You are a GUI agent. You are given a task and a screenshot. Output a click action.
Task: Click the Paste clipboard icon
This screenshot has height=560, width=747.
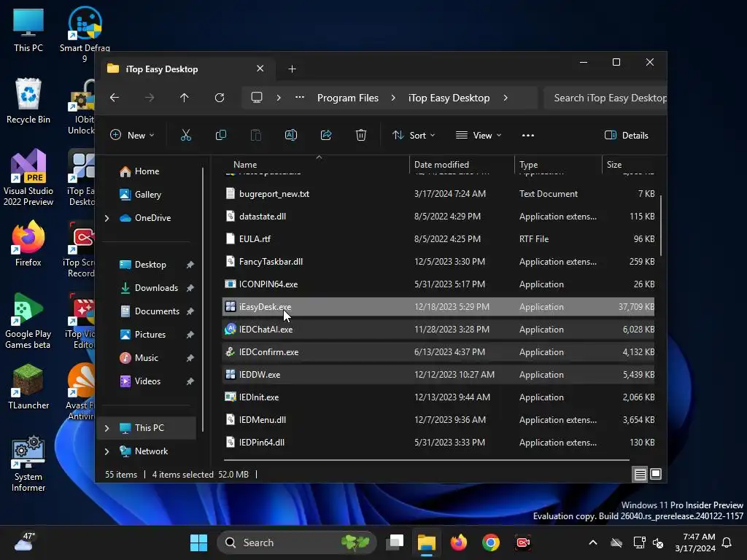[256, 135]
